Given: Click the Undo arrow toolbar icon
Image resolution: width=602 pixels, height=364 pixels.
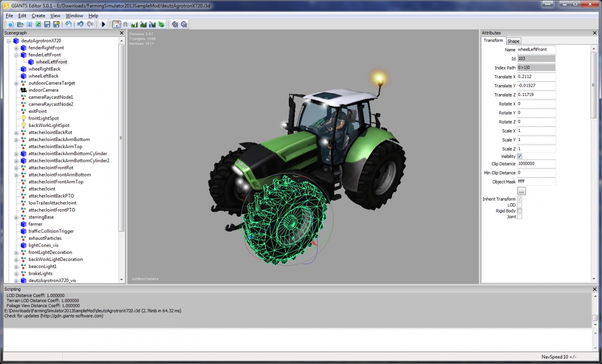Looking at the screenshot, I should (81, 24).
